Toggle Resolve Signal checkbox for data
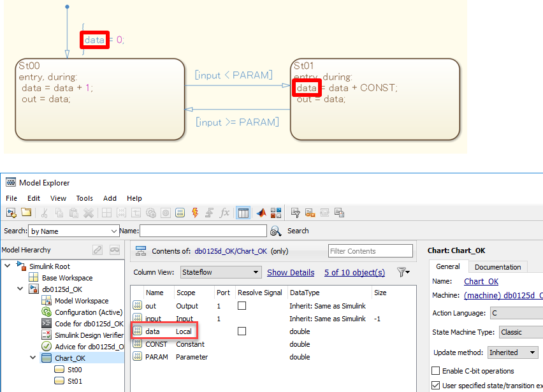This screenshot has width=543, height=392. pos(242,331)
